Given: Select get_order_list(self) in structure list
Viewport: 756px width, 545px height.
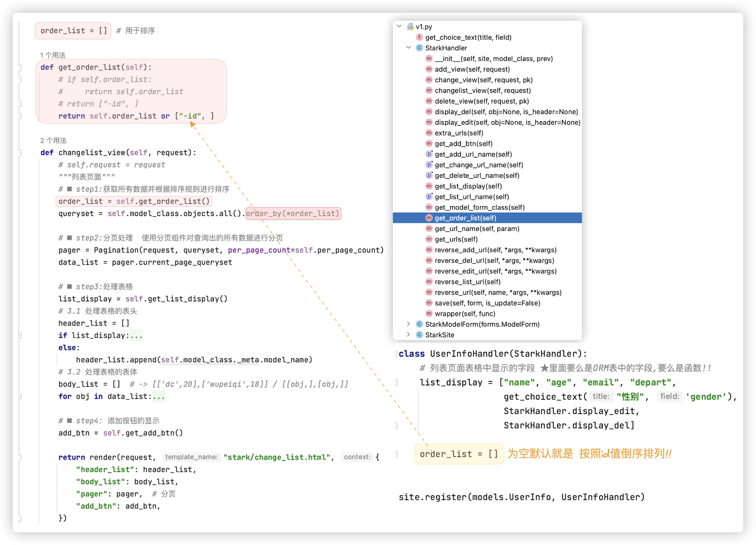Looking at the screenshot, I should 465,218.
